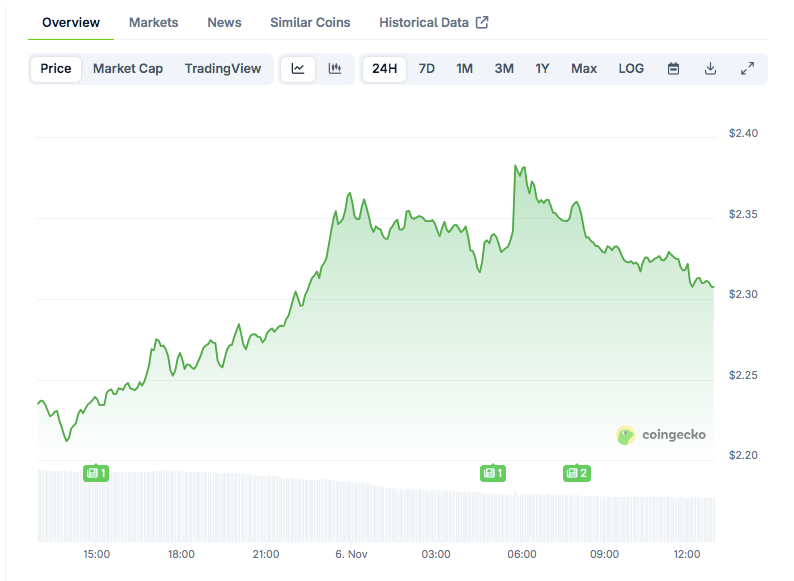Switch chart to TradingView mode

coord(223,69)
